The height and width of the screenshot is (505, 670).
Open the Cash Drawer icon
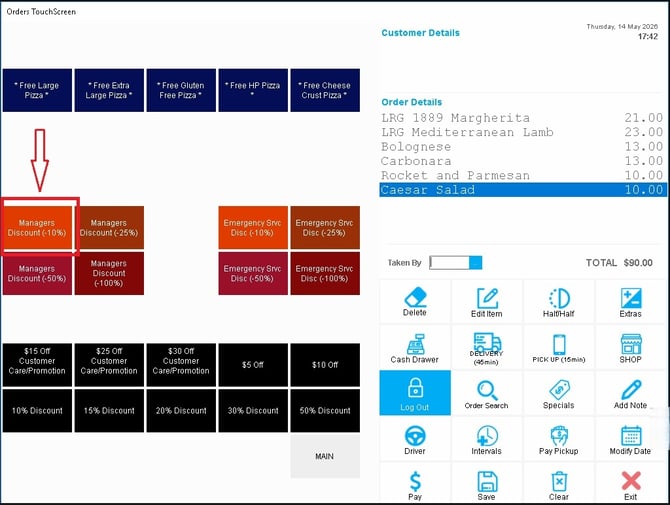(x=415, y=344)
